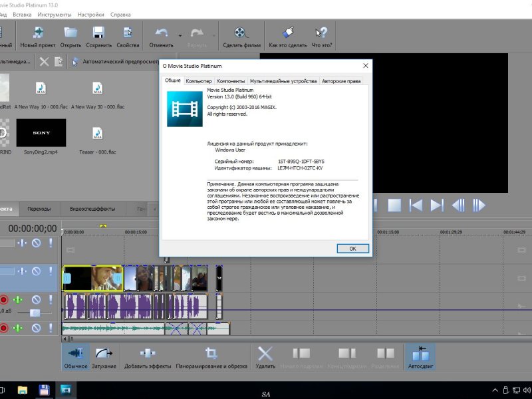This screenshot has height=399, width=532.
Task: Click the network icon in the system tray
Action: pos(516,390)
